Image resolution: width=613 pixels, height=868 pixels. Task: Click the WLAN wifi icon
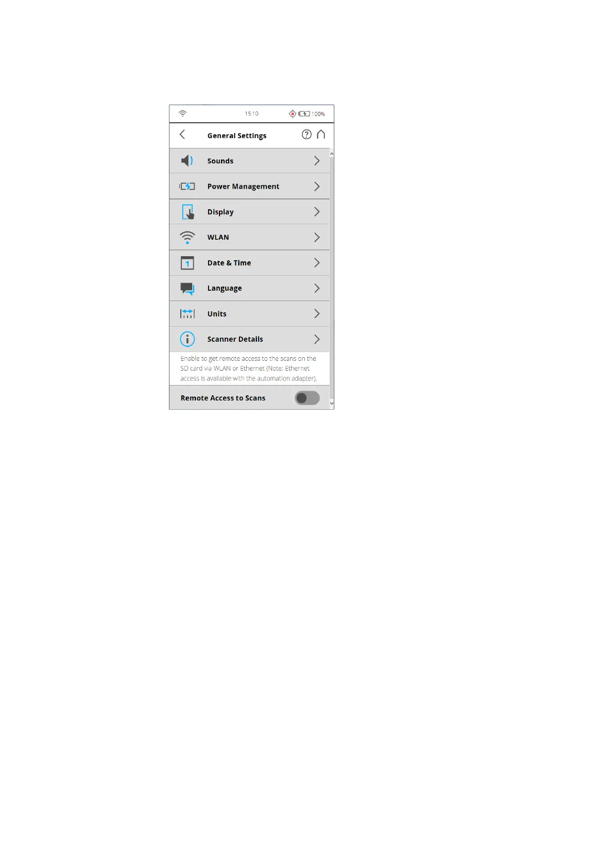(188, 238)
